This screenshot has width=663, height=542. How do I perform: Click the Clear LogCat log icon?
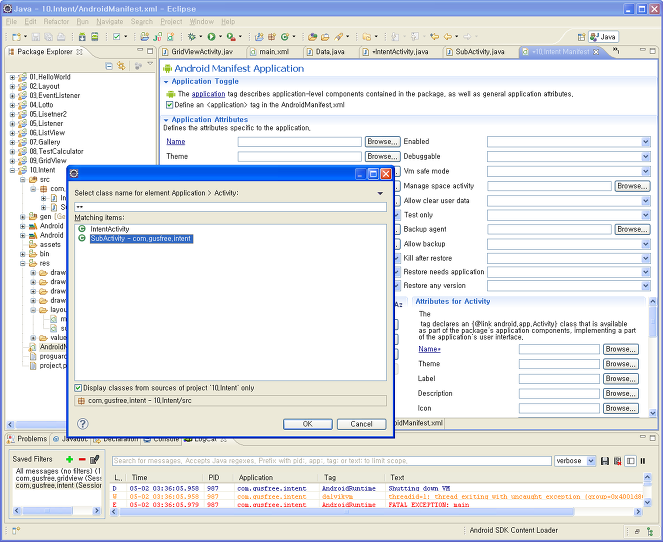617,461
